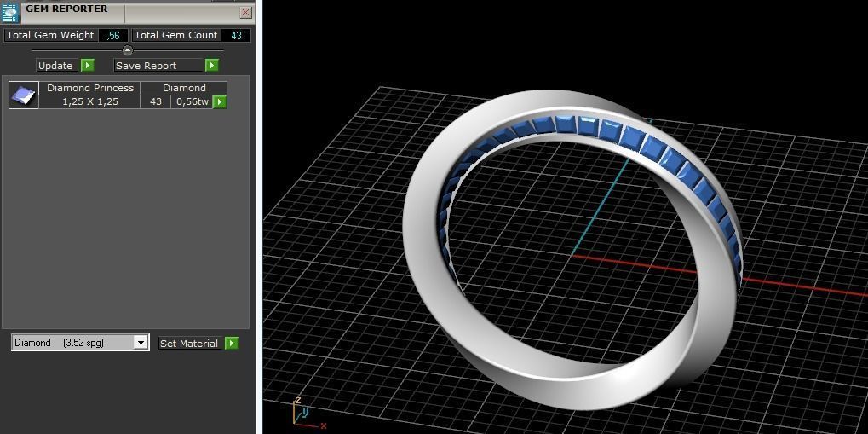
Task: Click the Total Gem Count value field
Action: 236,36
